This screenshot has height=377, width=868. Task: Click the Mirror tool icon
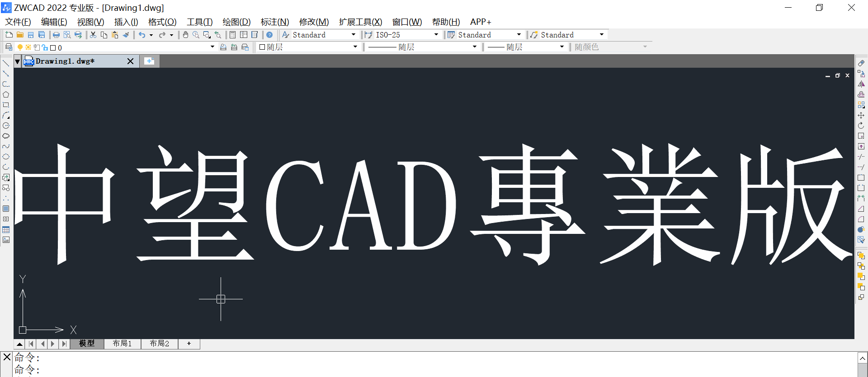tap(861, 84)
